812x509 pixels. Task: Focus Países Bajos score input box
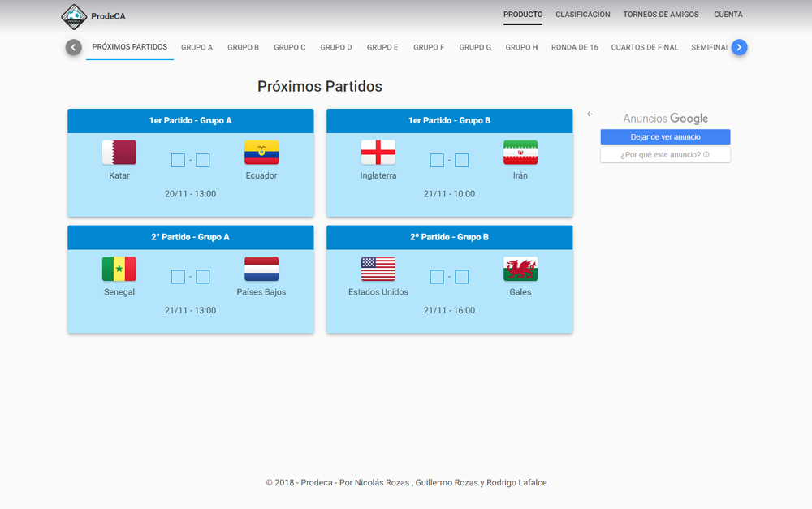click(203, 277)
